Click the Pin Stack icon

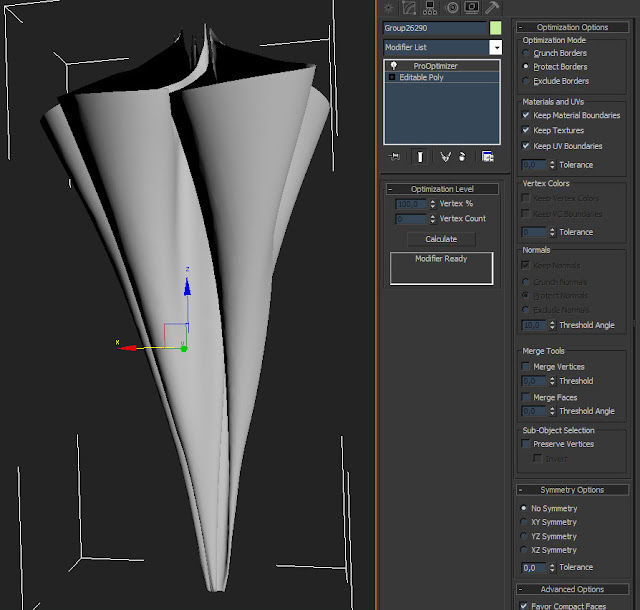394,157
